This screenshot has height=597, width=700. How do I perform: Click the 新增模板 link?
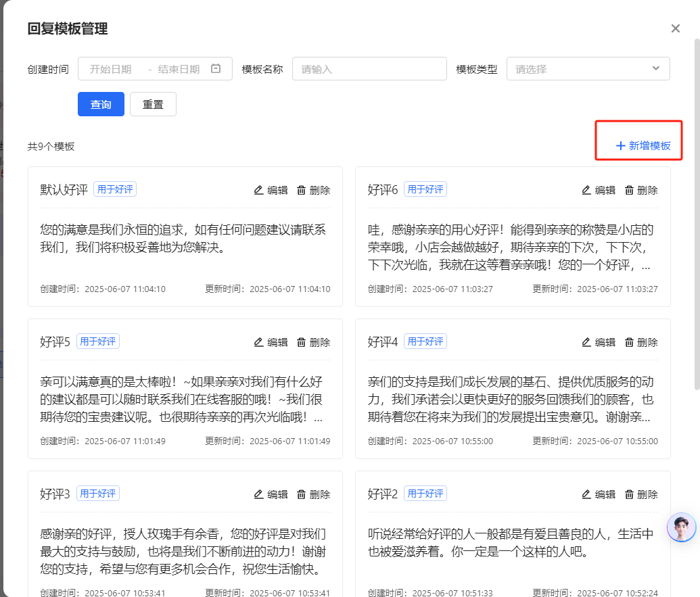pos(643,145)
